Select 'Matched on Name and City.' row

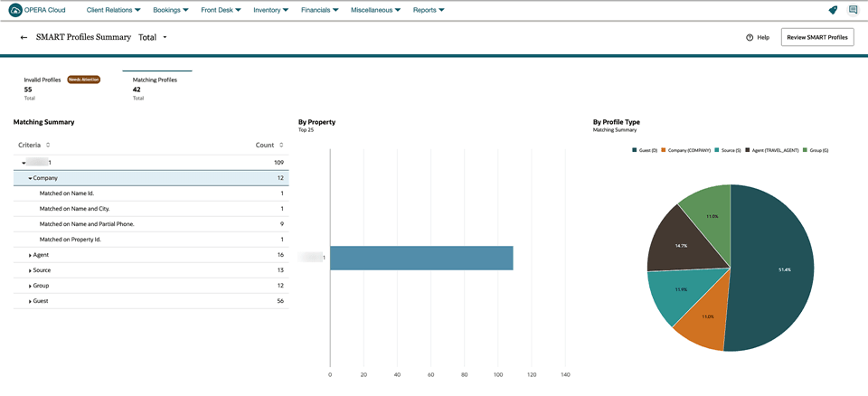coord(151,209)
